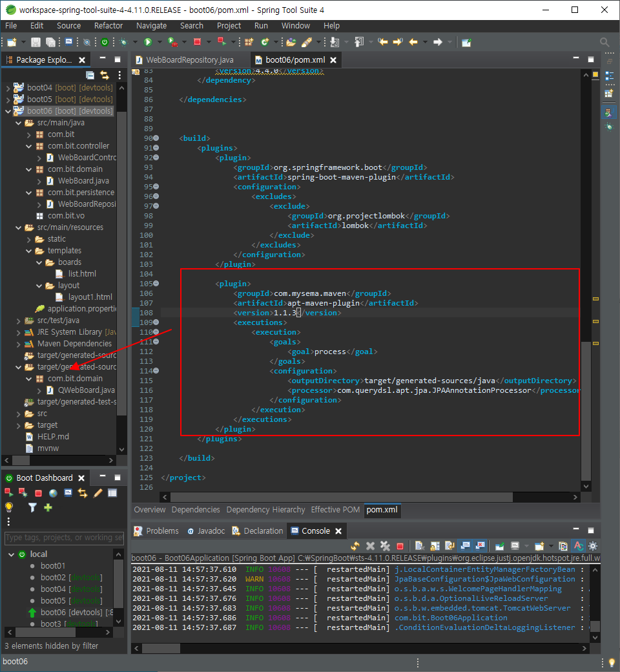Toggle show console on standard error change
Screen dimensions: 620x672
click(x=480, y=545)
